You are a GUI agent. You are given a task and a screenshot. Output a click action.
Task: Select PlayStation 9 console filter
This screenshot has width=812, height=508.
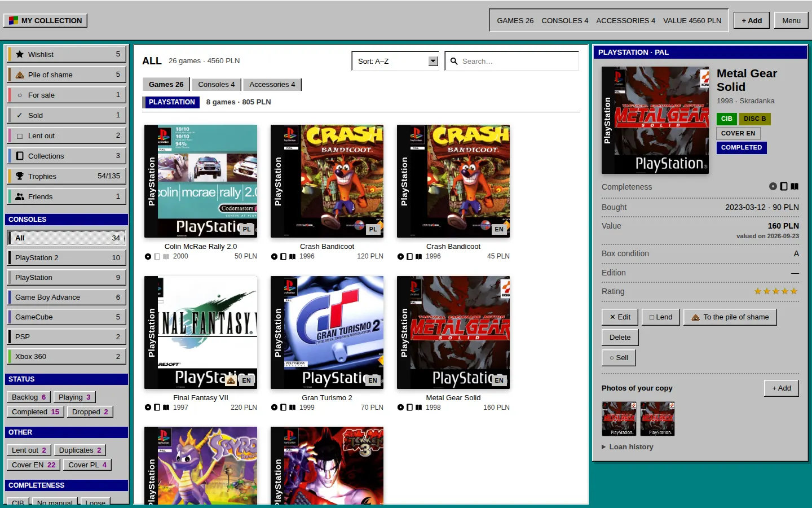[67, 278]
